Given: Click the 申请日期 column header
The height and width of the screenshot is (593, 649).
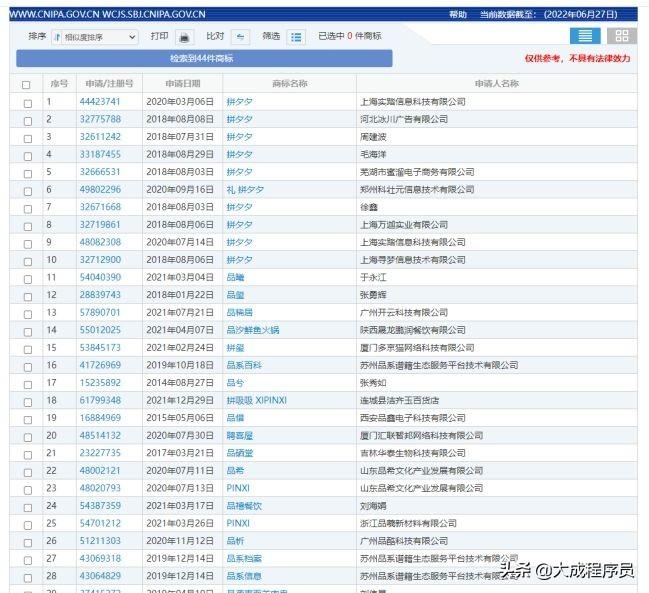Looking at the screenshot, I should [x=182, y=84].
